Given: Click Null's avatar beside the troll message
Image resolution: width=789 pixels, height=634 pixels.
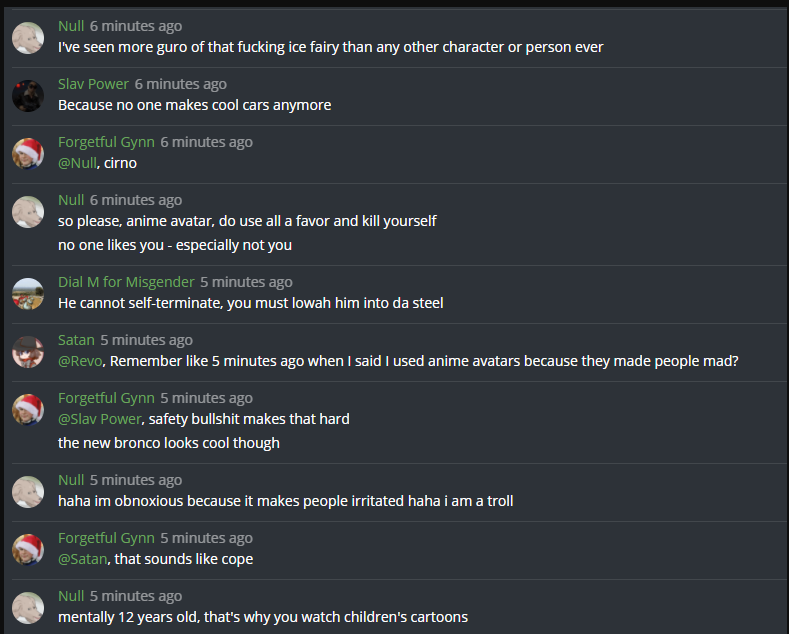Looking at the screenshot, I should click(28, 492).
